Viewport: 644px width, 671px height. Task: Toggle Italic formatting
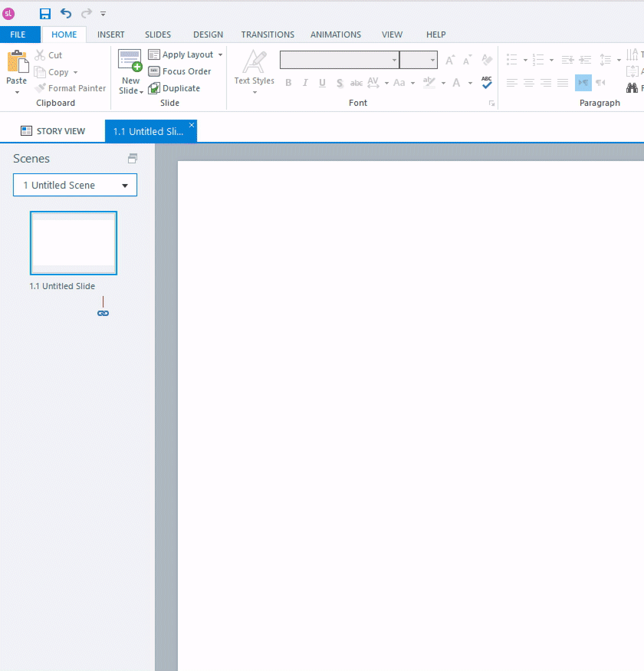click(305, 83)
